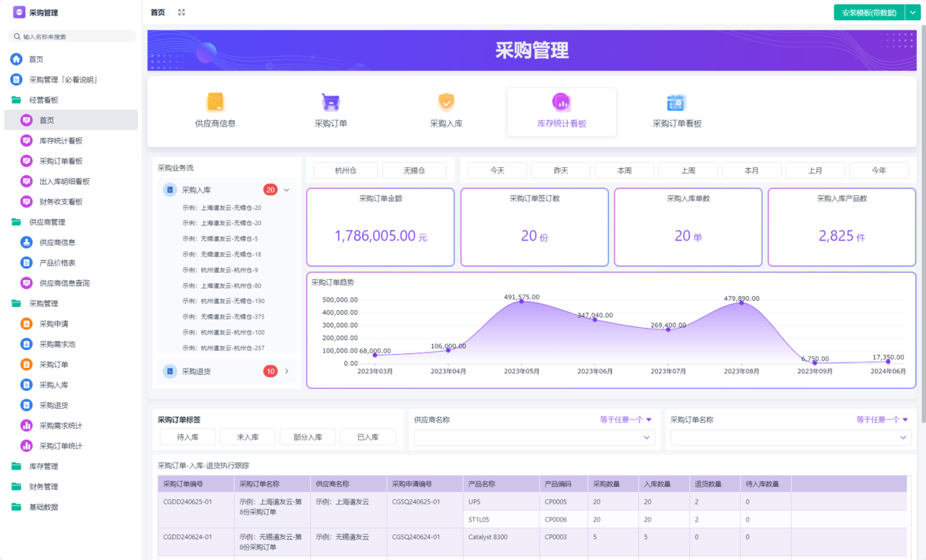The height and width of the screenshot is (560, 926).
Task: Open the 供应商信息 card icon
Action: tap(215, 102)
